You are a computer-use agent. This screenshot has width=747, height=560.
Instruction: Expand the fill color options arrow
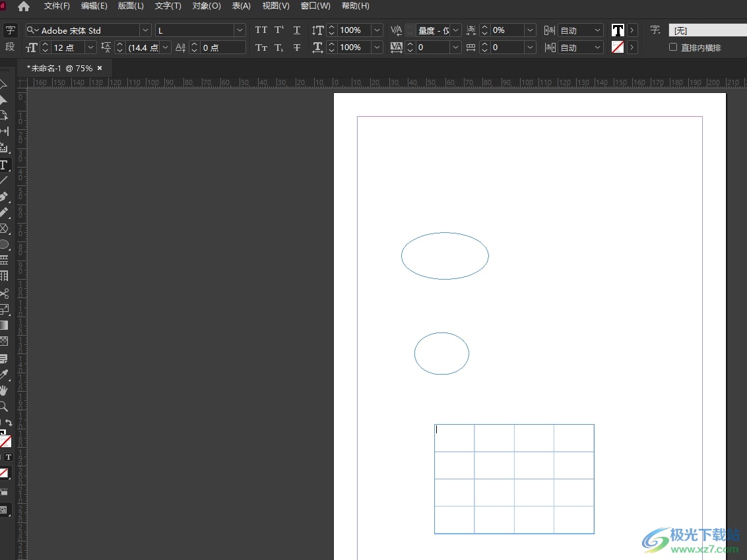632,30
